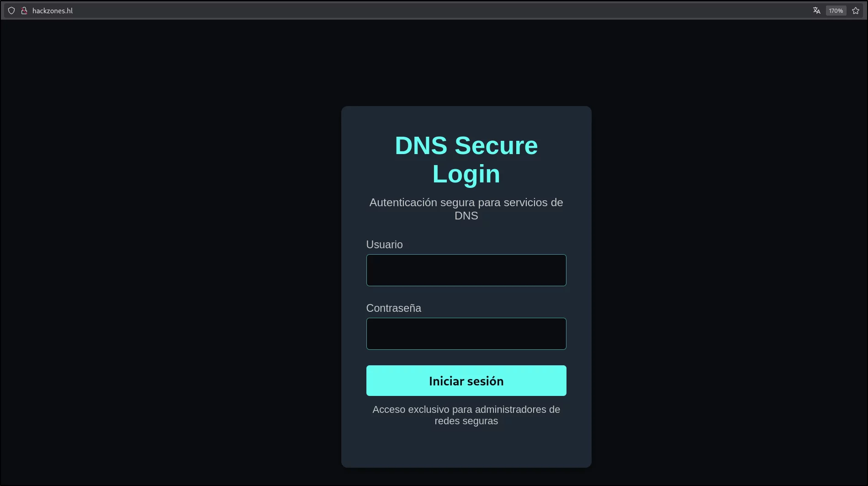The image size is (868, 486).
Task: Reset the 170% zoom level badge
Action: (836, 11)
